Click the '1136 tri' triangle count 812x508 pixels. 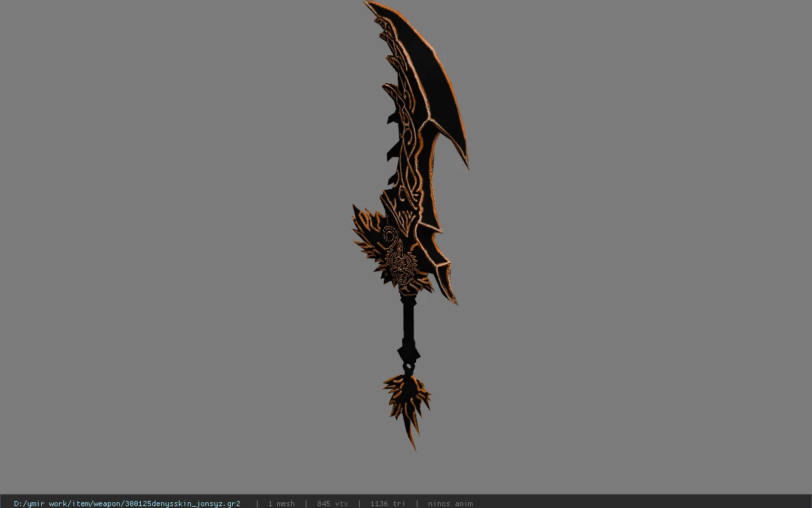pos(388,504)
